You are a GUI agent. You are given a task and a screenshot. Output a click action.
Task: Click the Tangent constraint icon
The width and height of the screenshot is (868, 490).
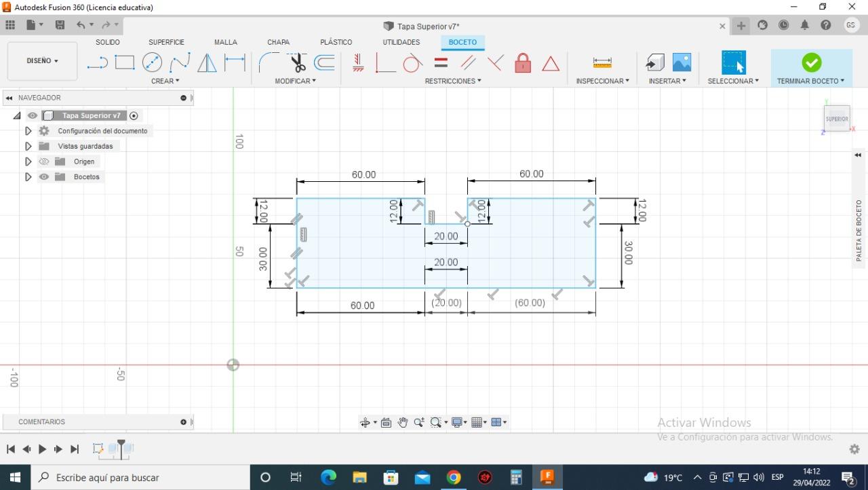coord(412,63)
